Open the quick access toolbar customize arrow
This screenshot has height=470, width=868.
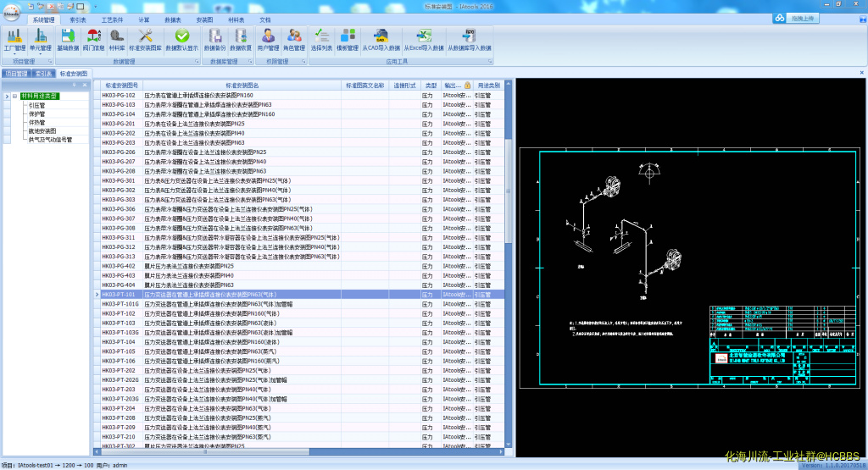(x=95, y=7)
